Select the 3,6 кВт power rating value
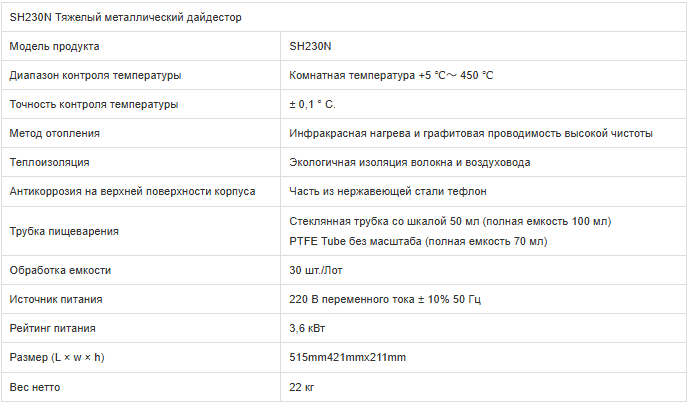Viewport: 688px width, 404px height. [x=307, y=328]
